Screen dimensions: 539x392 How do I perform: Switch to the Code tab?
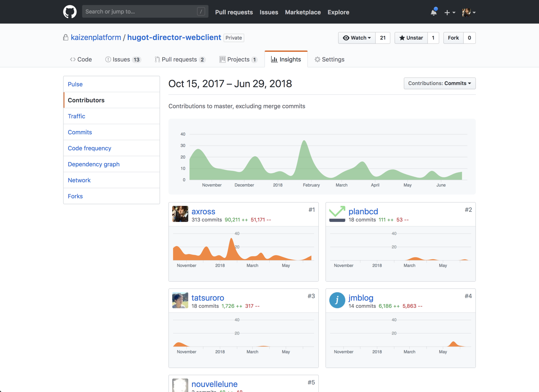[x=81, y=59]
